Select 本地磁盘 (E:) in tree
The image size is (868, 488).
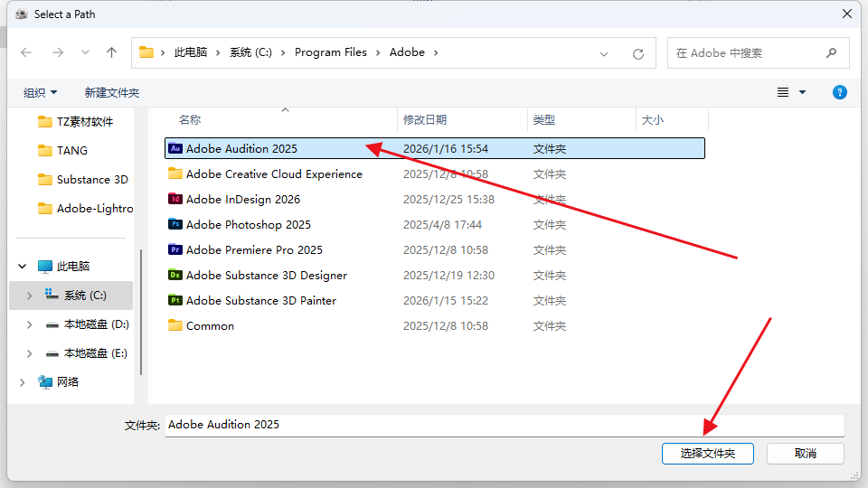tap(87, 353)
